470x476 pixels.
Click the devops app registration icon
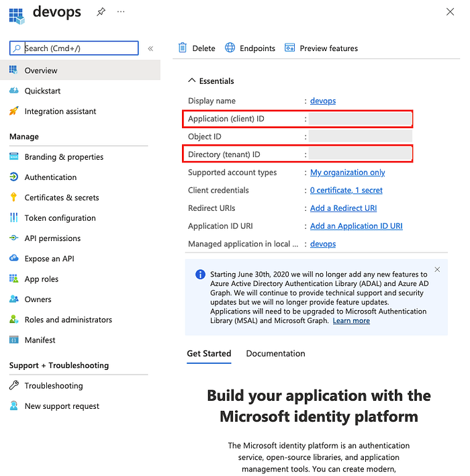coord(17,16)
